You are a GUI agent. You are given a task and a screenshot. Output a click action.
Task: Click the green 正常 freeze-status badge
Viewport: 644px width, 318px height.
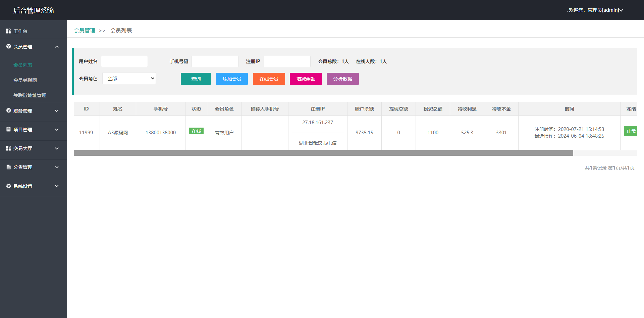[x=631, y=131]
